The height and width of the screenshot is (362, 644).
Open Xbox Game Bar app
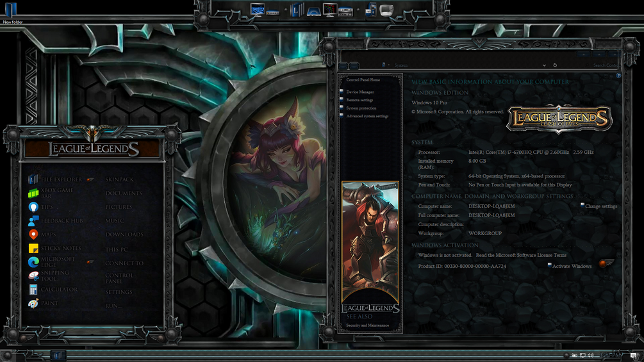[51, 193]
